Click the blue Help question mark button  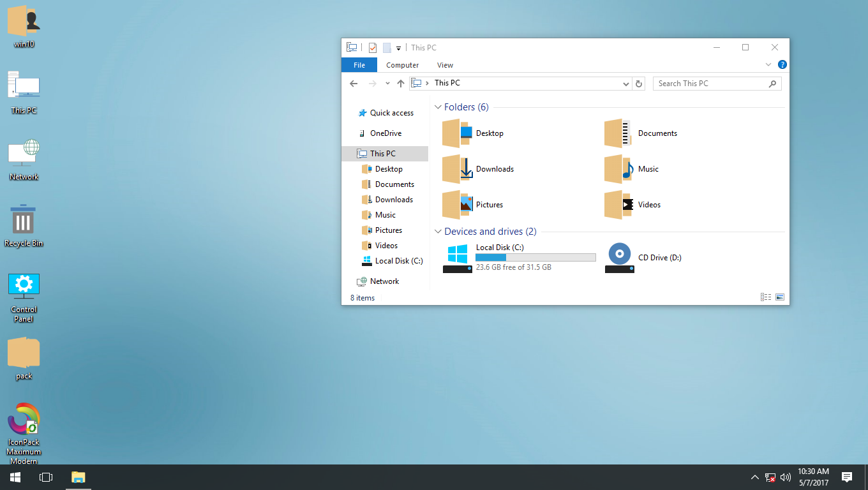click(782, 64)
